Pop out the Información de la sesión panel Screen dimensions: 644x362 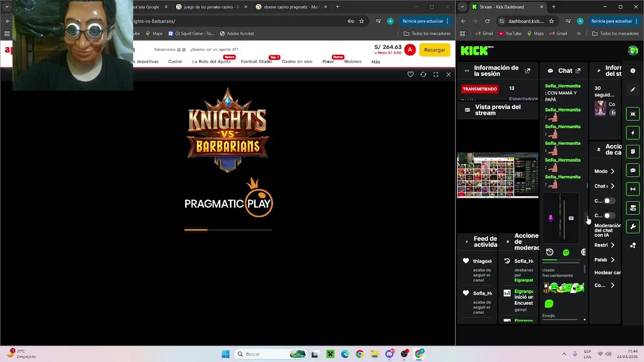pos(527,71)
